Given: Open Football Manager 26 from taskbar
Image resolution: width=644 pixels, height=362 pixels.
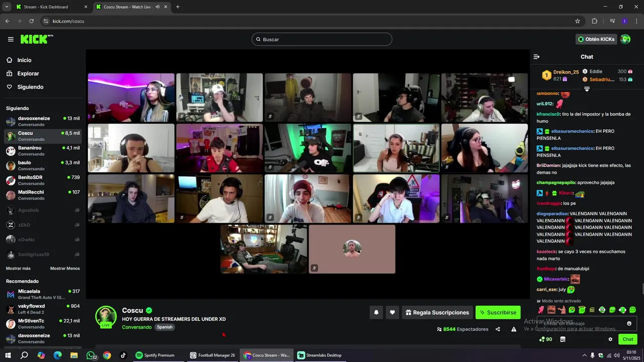Looking at the screenshot, I should point(212,355).
